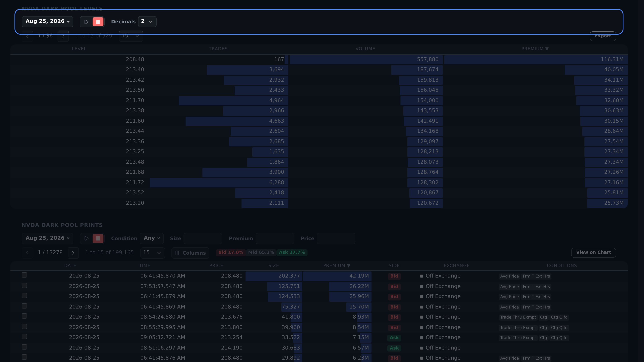The height and width of the screenshot is (362, 644).
Task: Sort Prints table by SIZE column header
Action: tap(273, 265)
